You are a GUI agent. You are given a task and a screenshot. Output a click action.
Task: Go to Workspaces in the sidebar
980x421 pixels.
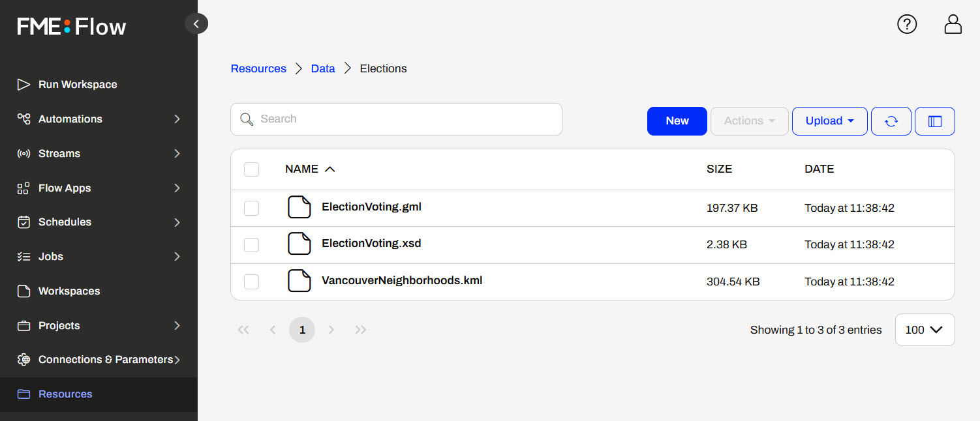(69, 291)
